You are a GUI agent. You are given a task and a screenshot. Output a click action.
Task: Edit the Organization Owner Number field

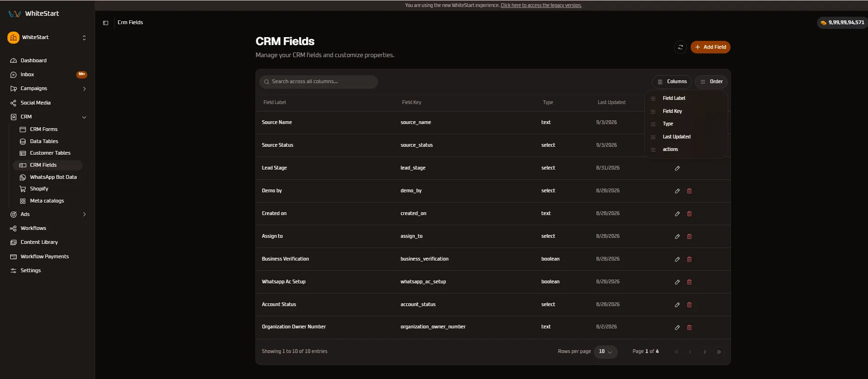tap(677, 327)
